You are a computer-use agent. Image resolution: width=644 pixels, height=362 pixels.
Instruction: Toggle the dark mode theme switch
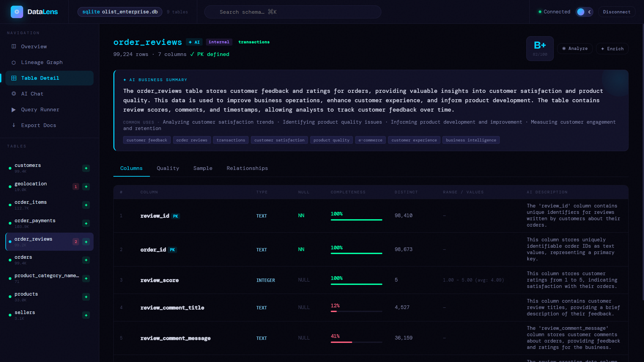point(584,12)
